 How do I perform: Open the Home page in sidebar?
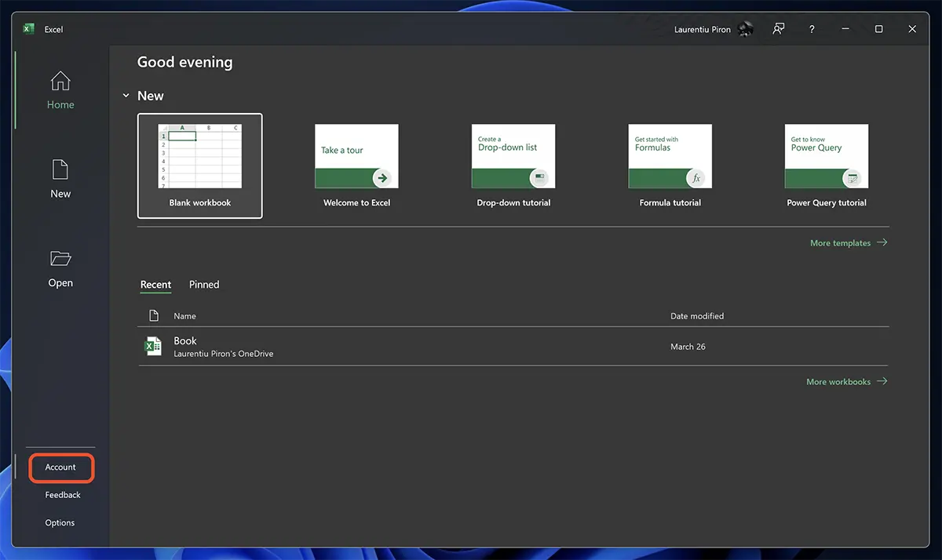pyautogui.click(x=60, y=90)
